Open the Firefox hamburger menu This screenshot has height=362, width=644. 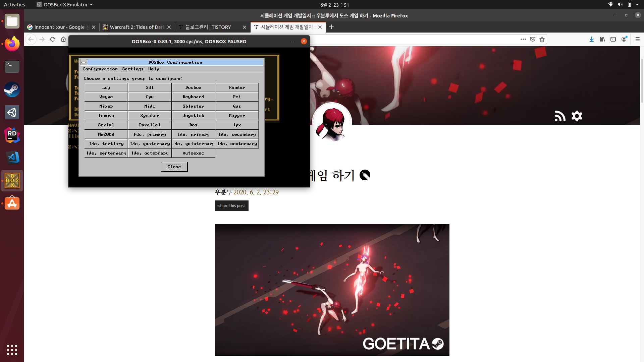[638, 39]
